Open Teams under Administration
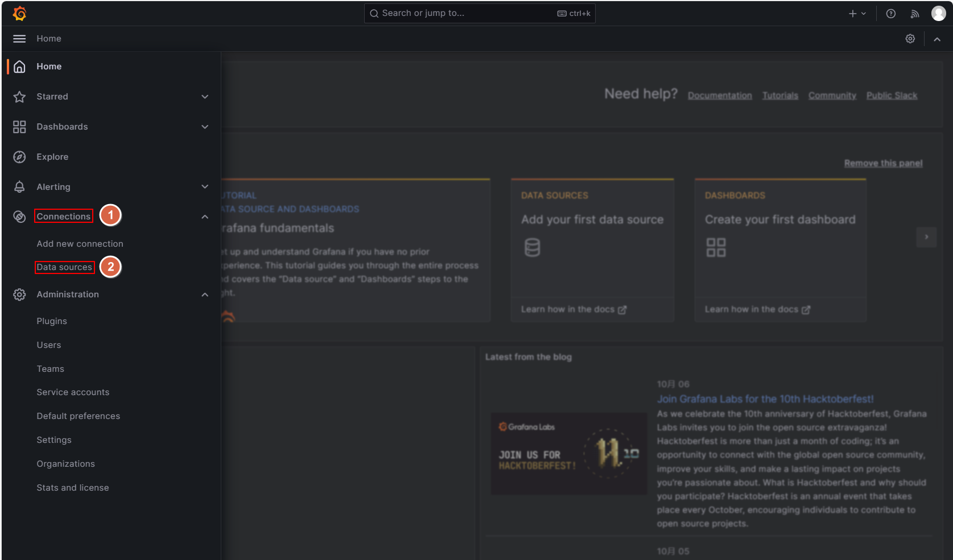This screenshot has width=953, height=560. coord(51,369)
